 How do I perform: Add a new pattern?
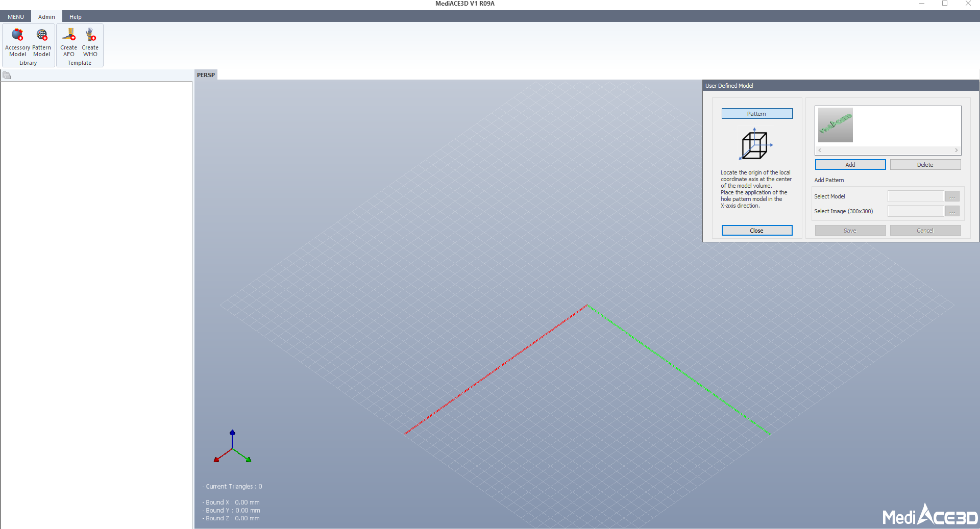(850, 165)
